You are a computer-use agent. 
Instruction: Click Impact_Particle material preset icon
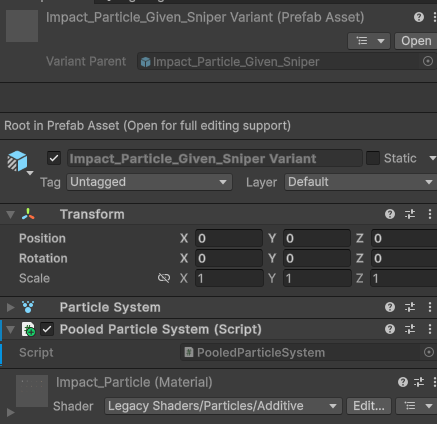pyautogui.click(x=419, y=382)
